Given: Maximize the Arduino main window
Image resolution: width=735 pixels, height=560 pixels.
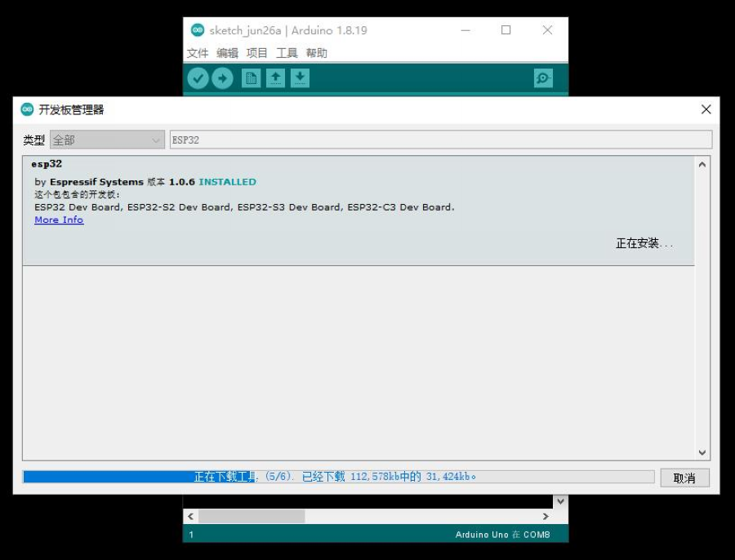Looking at the screenshot, I should (506, 30).
